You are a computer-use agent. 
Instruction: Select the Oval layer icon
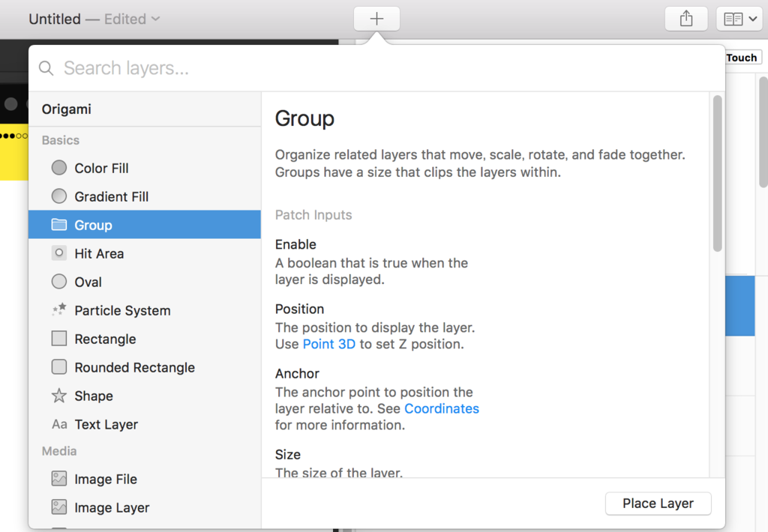coord(58,282)
